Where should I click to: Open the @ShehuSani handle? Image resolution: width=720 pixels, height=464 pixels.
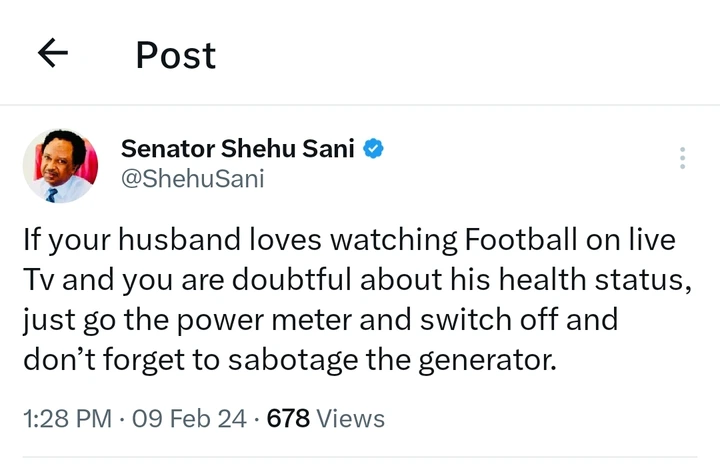click(x=192, y=178)
